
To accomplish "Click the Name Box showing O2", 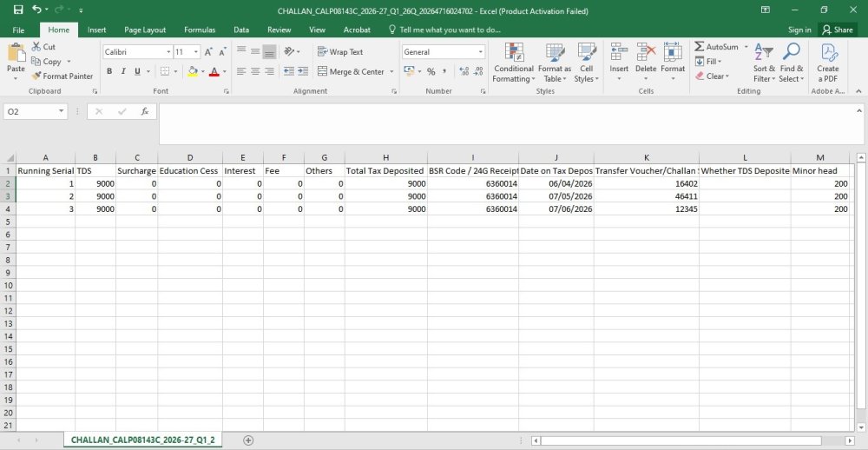I will [x=35, y=111].
